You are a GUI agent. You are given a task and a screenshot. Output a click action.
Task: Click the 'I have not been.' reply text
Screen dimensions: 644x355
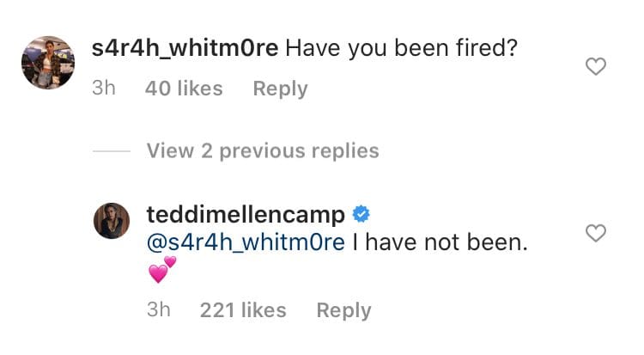[439, 243]
